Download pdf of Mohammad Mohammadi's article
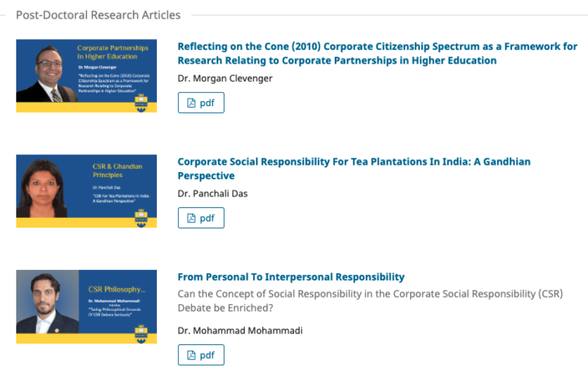This screenshot has width=588, height=376. tap(201, 355)
